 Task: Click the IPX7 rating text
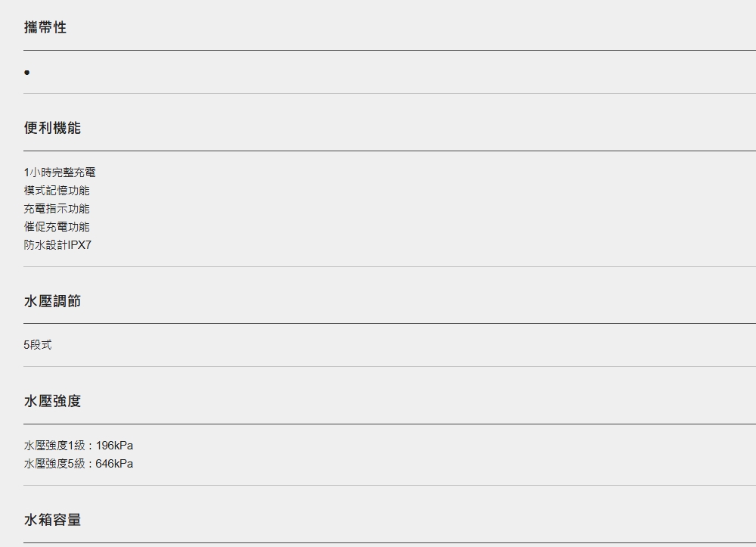pyautogui.click(x=79, y=244)
